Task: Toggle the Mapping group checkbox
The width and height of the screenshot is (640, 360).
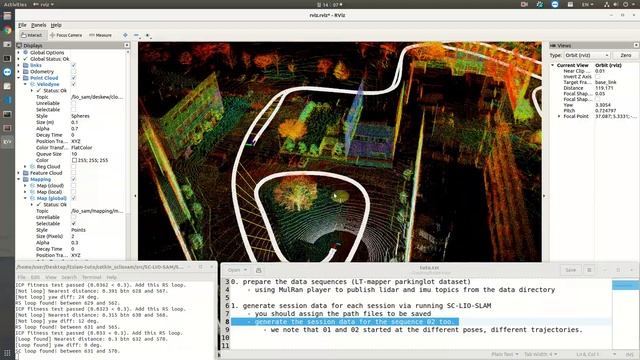Action: click(73, 179)
